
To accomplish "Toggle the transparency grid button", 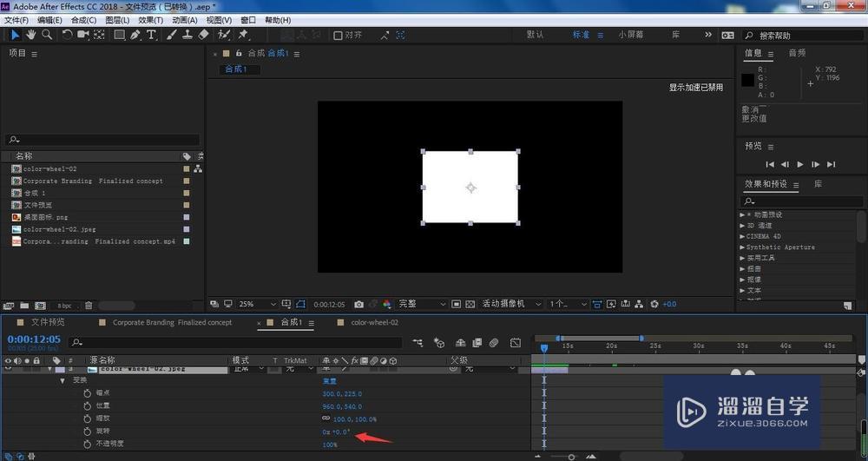I will pos(470,305).
